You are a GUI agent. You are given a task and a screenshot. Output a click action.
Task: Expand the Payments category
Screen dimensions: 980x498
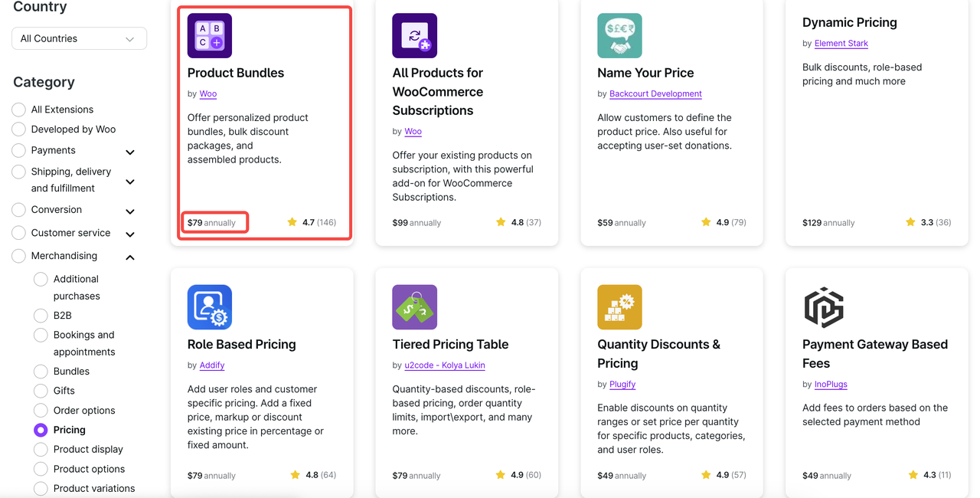point(130,152)
